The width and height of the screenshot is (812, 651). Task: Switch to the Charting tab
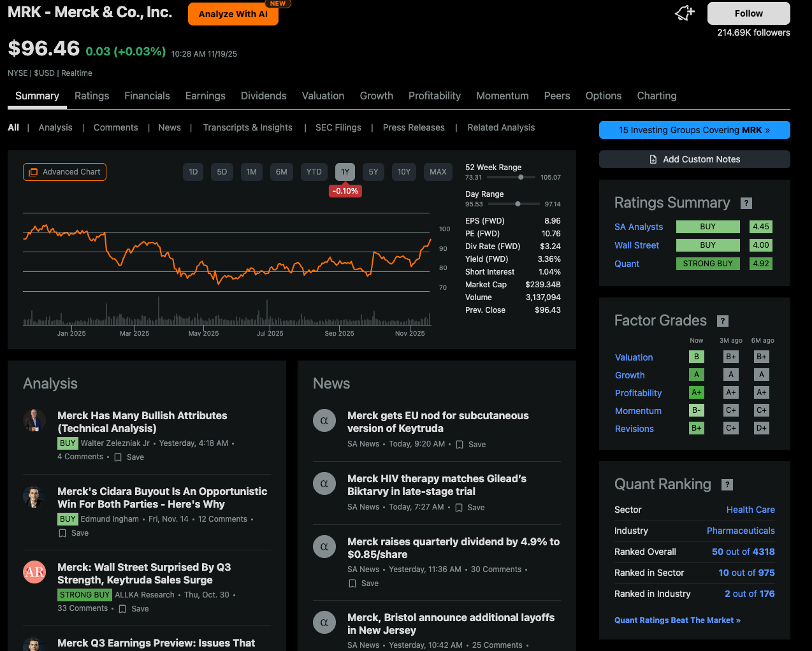(657, 96)
